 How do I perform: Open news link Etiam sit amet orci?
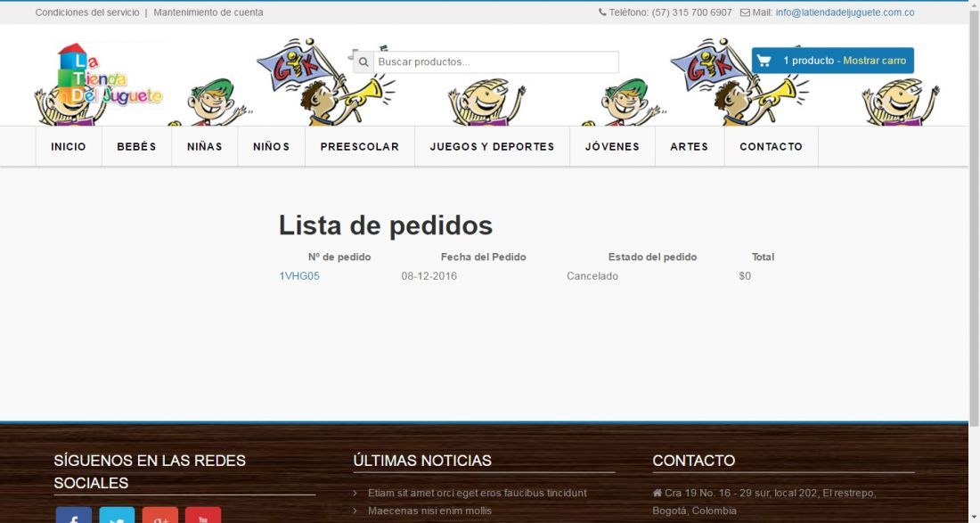coord(478,493)
